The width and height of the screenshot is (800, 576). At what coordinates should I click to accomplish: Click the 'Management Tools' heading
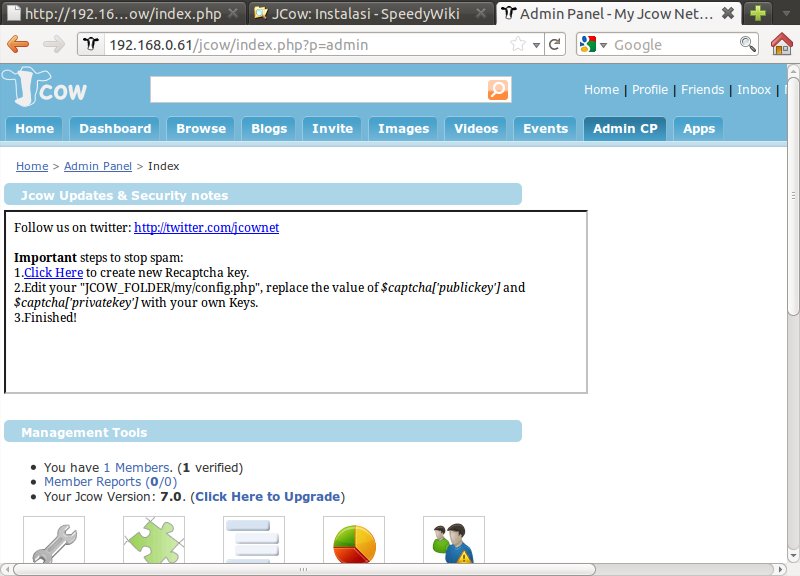click(84, 433)
